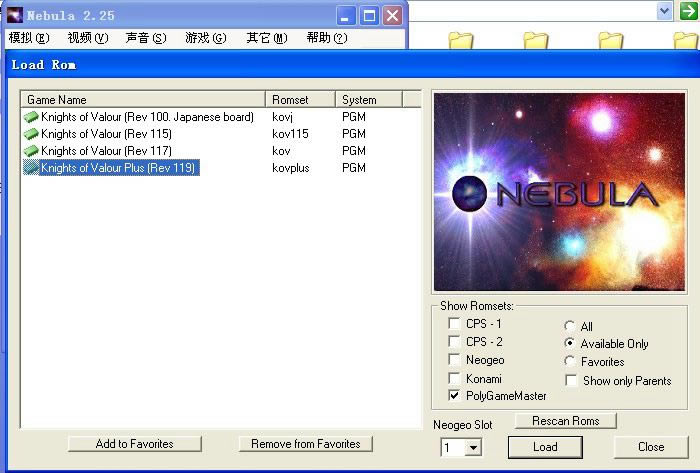Select the All radio button

tap(570, 326)
